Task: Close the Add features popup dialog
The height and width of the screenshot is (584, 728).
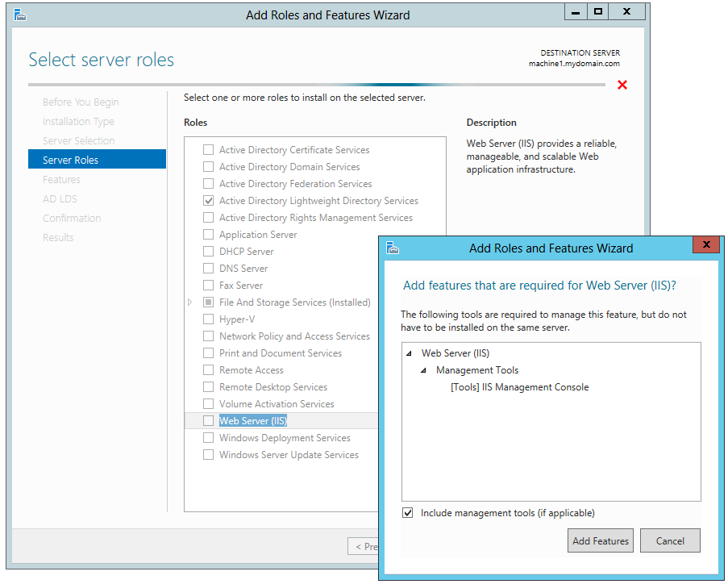Action: [706, 245]
